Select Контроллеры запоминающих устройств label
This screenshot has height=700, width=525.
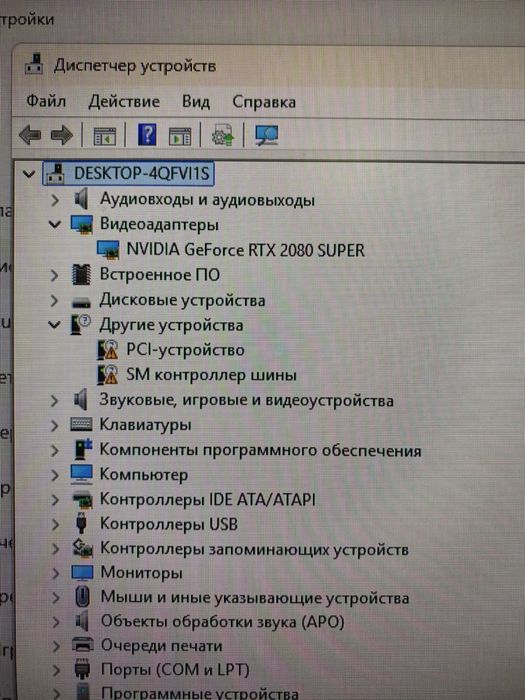click(x=254, y=549)
